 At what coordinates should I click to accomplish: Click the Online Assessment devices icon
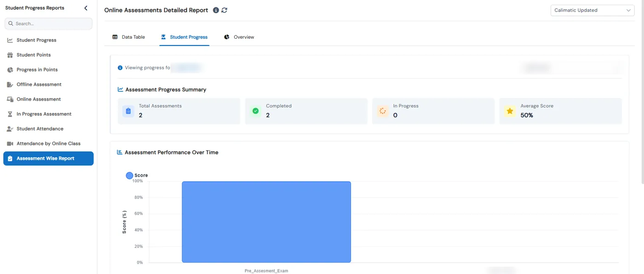pos(10,99)
